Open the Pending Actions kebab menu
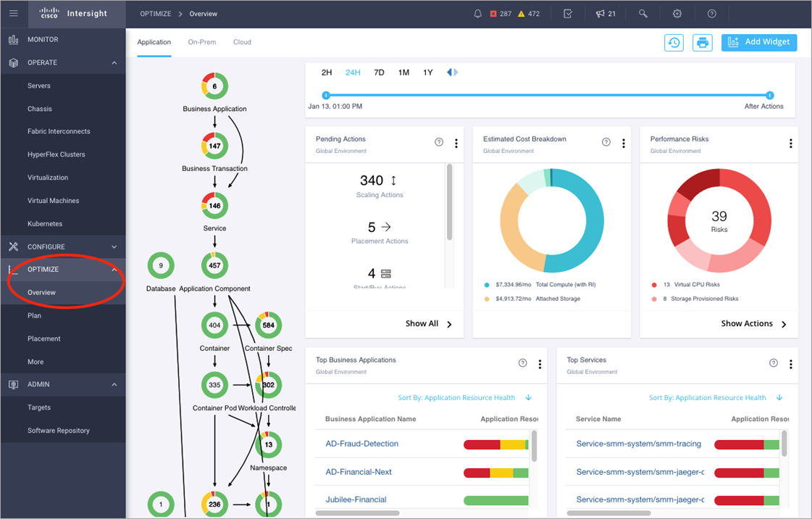This screenshot has height=519, width=812. point(456,144)
